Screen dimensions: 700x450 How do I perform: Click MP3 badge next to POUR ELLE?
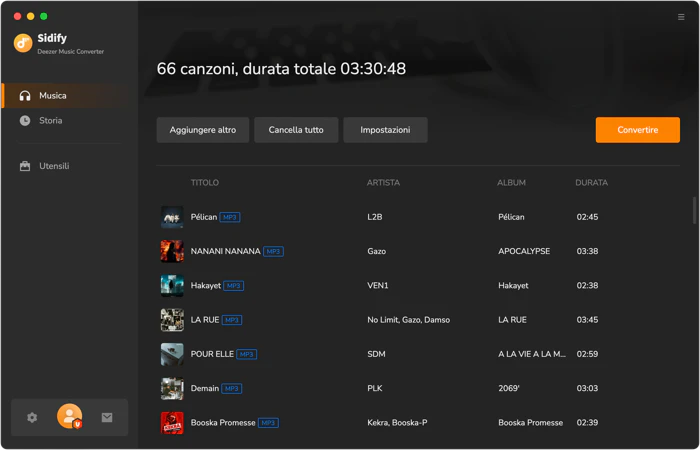(x=246, y=354)
